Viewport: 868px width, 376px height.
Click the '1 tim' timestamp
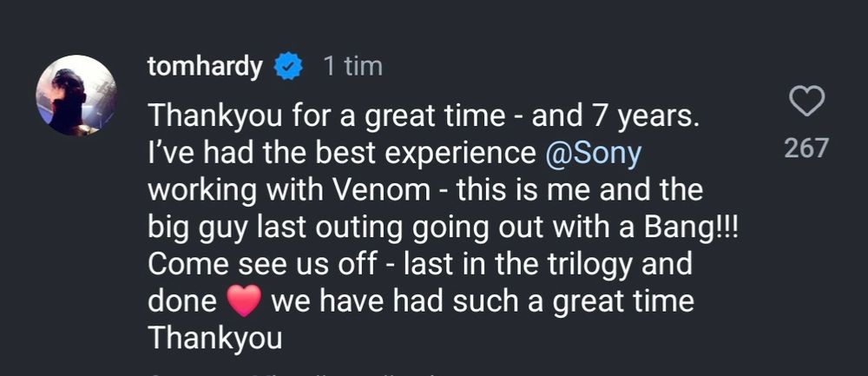point(352,66)
